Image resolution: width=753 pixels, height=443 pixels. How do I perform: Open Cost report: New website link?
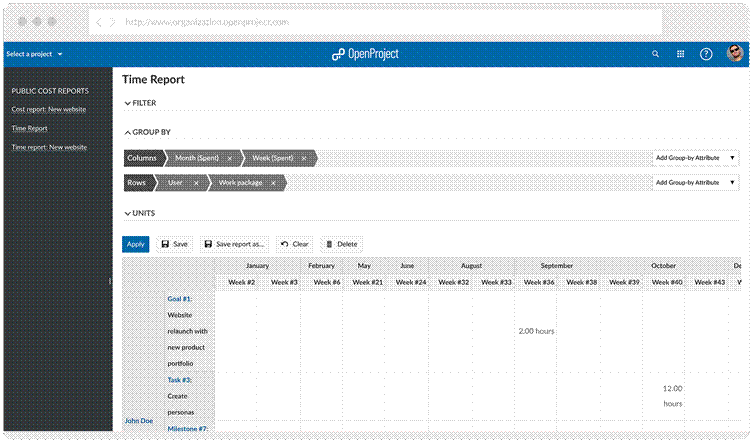pos(49,109)
